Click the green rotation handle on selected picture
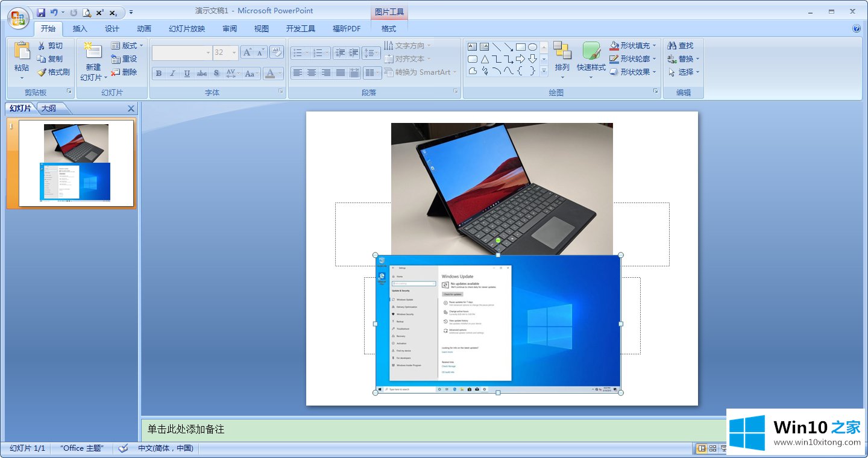 498,240
